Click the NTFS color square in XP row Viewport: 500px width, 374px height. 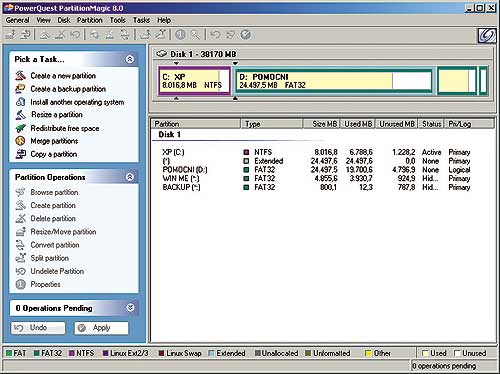tap(246, 152)
